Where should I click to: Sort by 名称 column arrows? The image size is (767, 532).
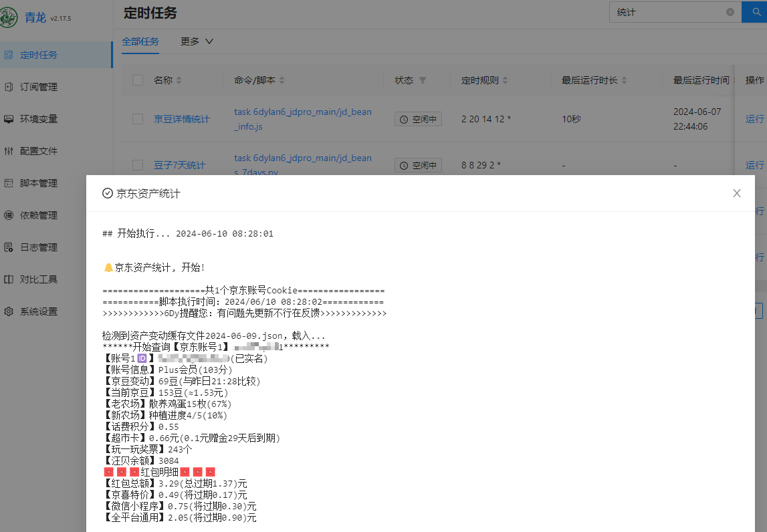[x=179, y=80]
